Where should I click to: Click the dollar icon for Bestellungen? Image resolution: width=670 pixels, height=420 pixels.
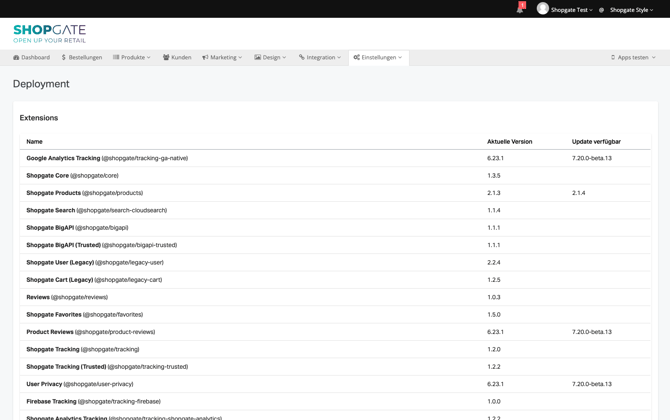(x=64, y=57)
